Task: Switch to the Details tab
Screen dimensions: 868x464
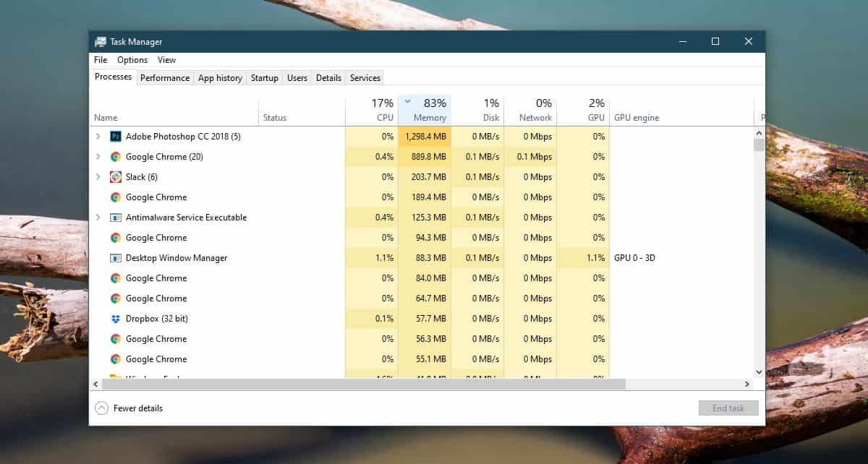Action: click(328, 78)
